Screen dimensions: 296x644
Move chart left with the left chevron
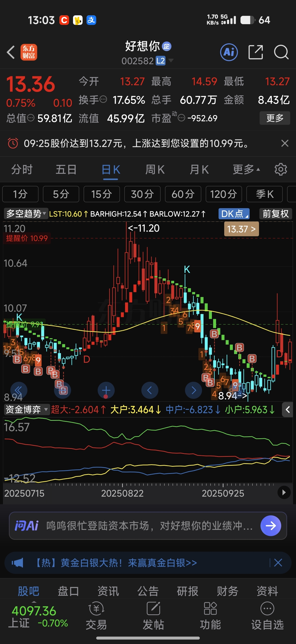[150, 390]
